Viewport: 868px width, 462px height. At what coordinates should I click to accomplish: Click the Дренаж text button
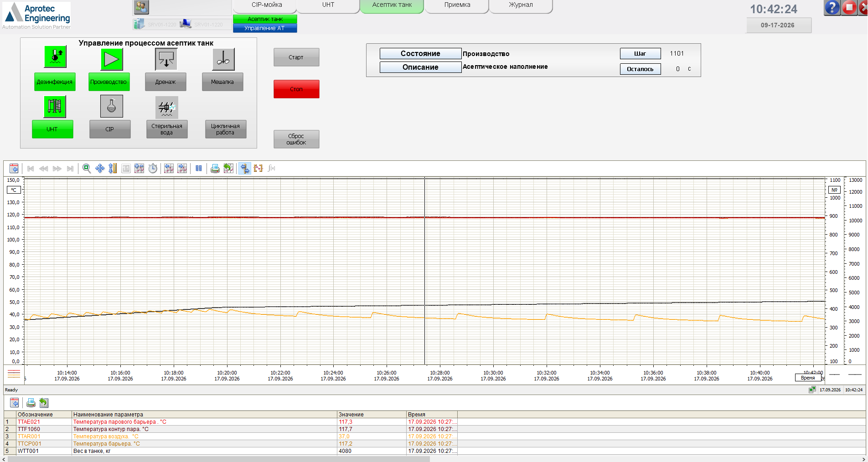click(x=165, y=82)
